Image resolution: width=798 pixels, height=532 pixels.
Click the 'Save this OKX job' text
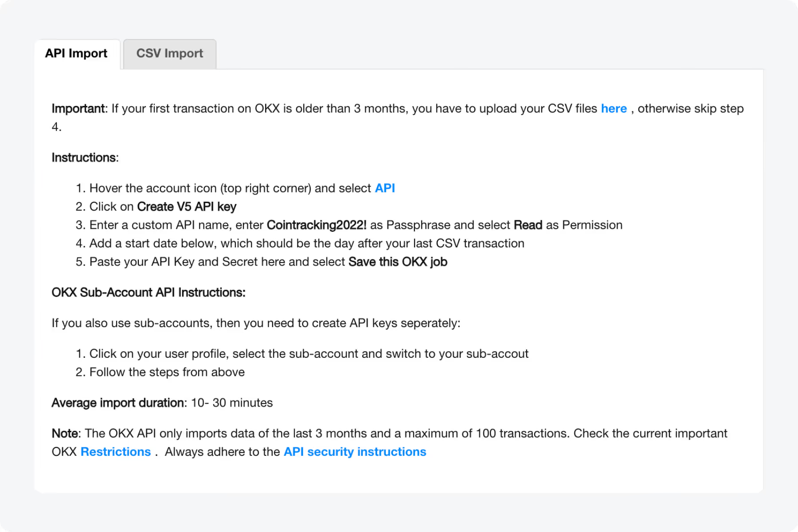(x=397, y=262)
